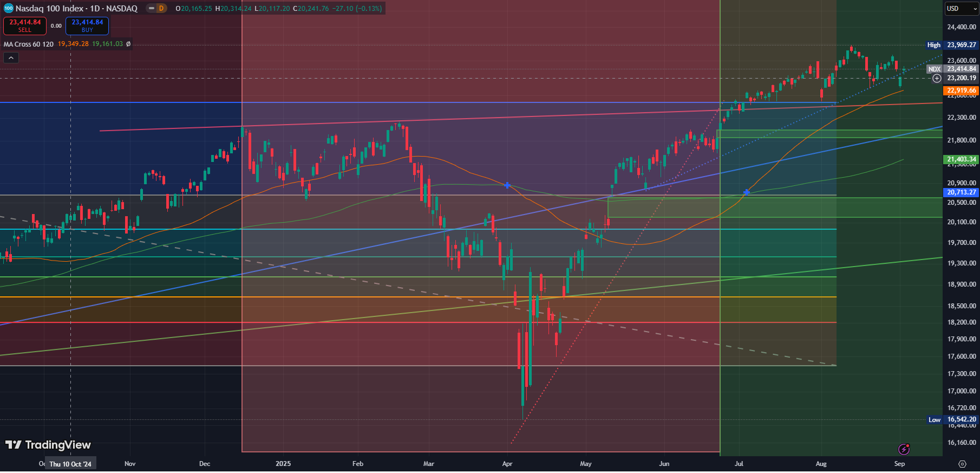
Task: Click the blue 20,713.27 price label
Action: (961, 192)
